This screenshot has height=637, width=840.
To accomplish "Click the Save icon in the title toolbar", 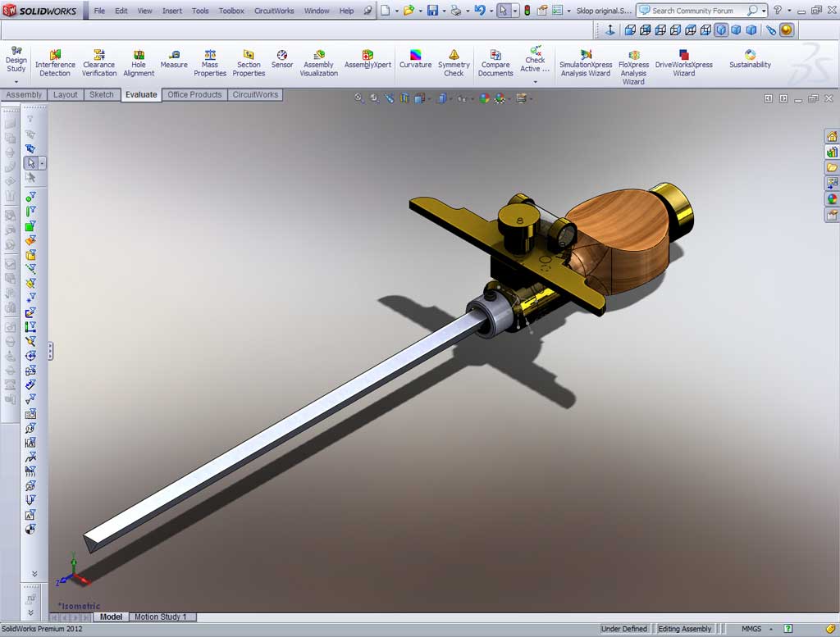I will point(432,10).
